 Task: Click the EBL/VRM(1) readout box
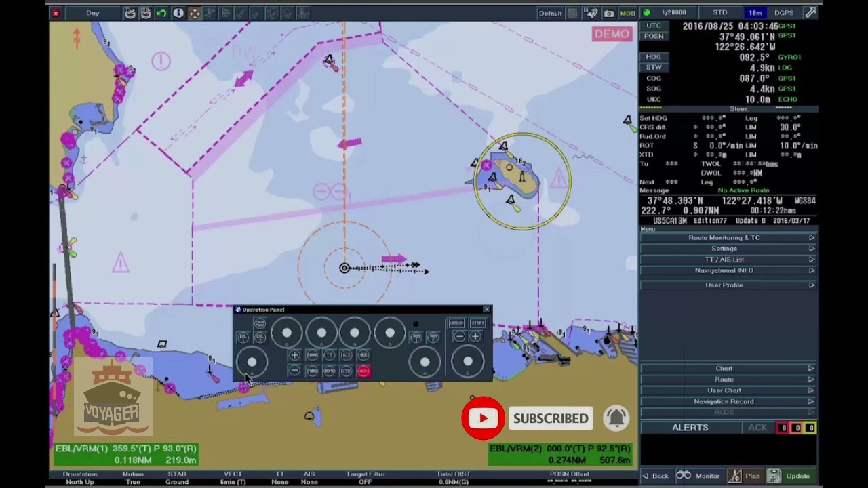(x=126, y=454)
